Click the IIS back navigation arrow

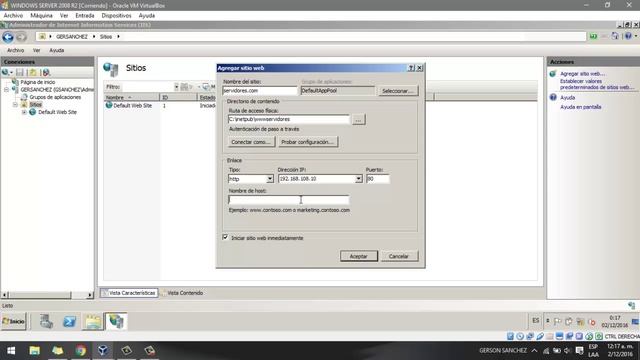click(8, 37)
